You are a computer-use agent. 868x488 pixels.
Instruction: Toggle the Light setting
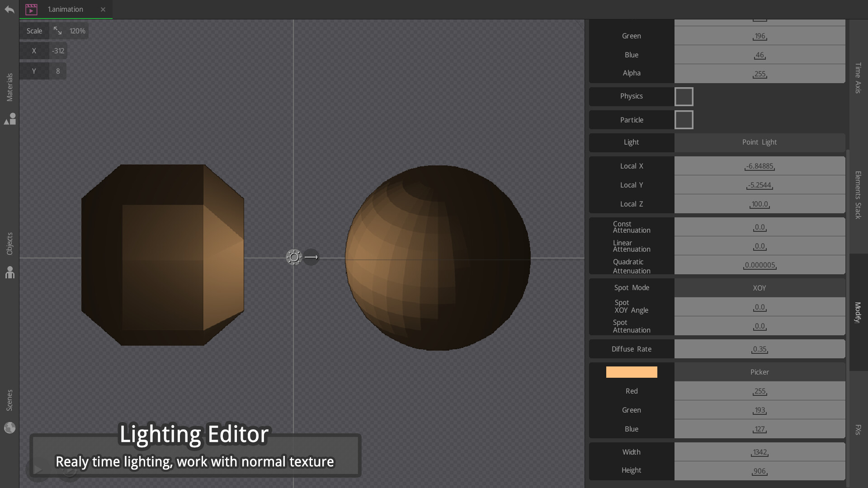click(x=631, y=142)
